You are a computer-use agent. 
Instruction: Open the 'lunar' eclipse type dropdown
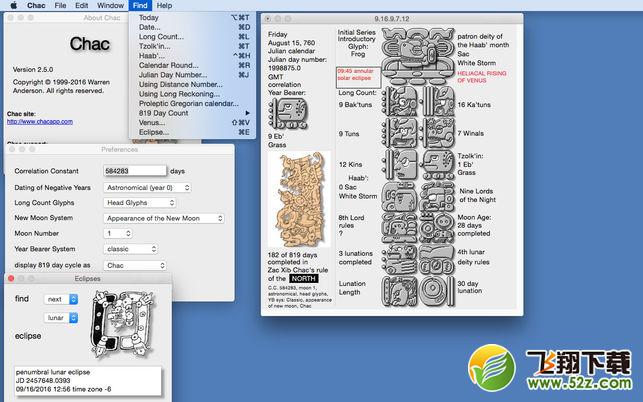pos(61,317)
